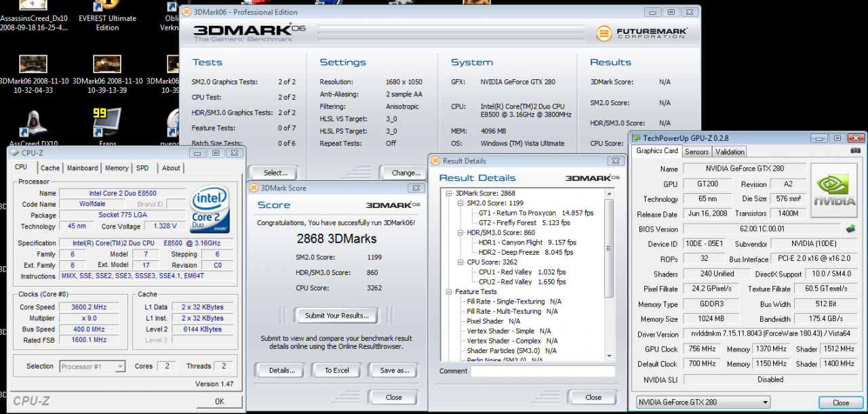Click the BIOS Version 62.00.1C.00.01 field
Image resolution: width=868 pixels, height=414 pixels.
(762, 229)
